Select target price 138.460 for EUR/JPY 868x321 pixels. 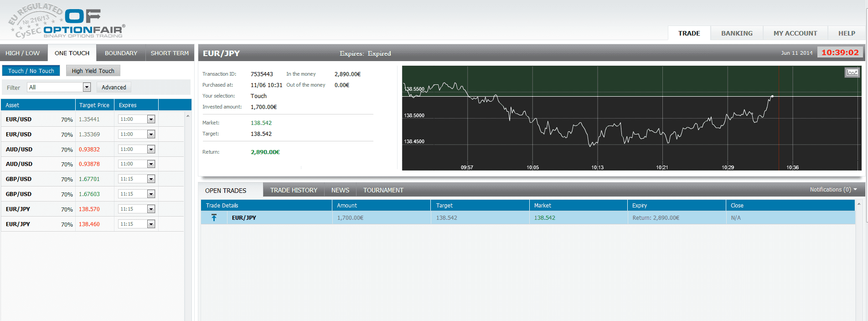tap(89, 224)
